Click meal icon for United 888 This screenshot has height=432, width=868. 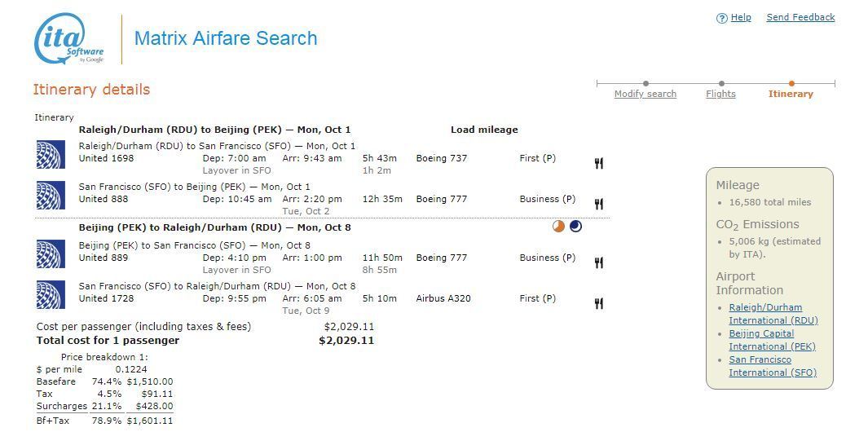(x=598, y=205)
